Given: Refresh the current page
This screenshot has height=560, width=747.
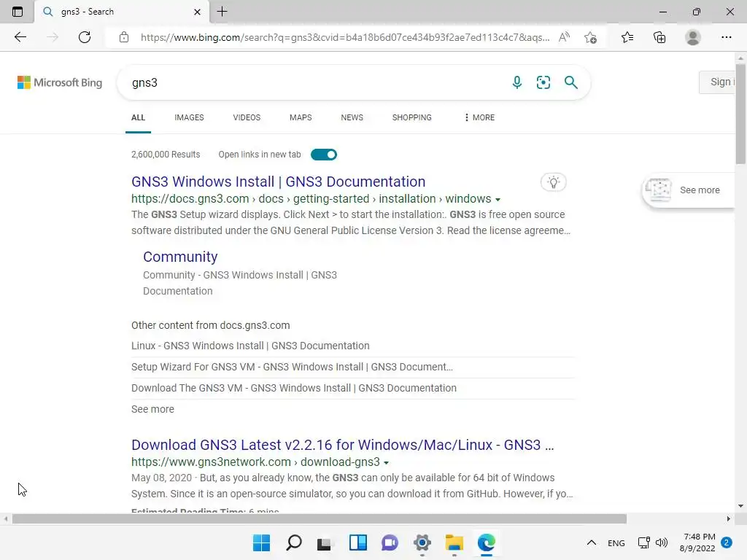Looking at the screenshot, I should click(x=85, y=37).
